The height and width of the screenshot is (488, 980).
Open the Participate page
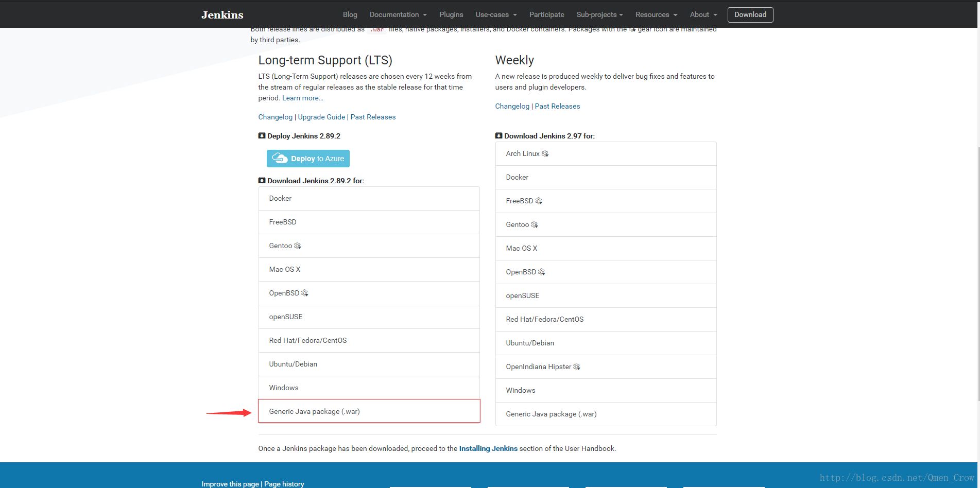[x=546, y=14]
